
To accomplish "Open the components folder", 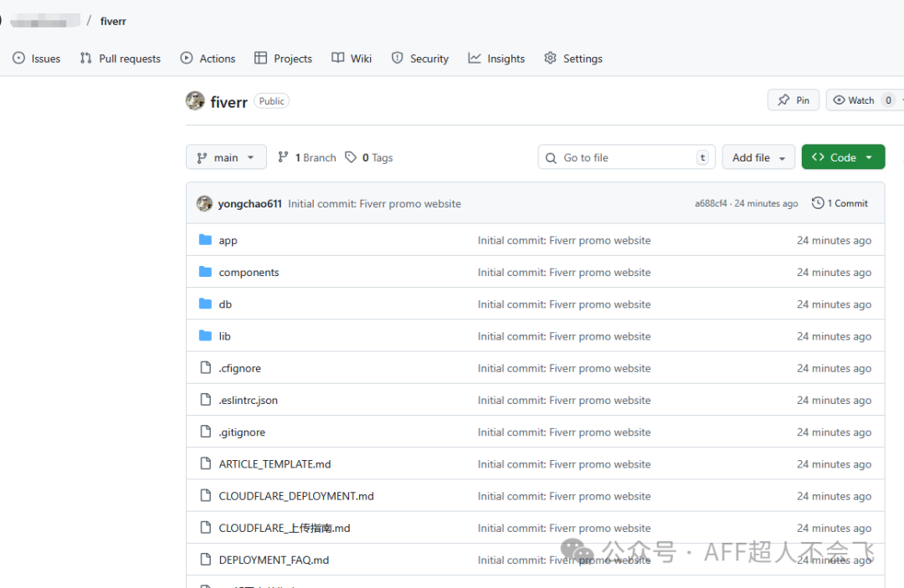I will click(249, 273).
